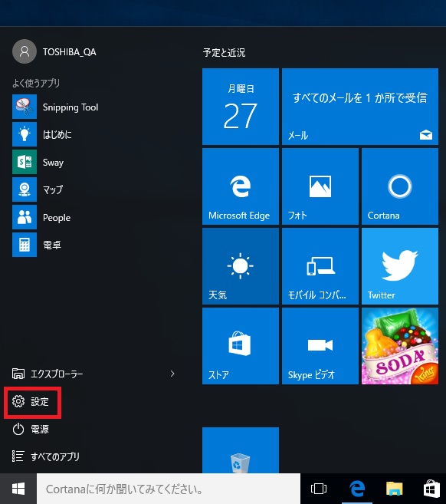Open File Explorer from the taskbar
446x504 pixels.
[395, 489]
